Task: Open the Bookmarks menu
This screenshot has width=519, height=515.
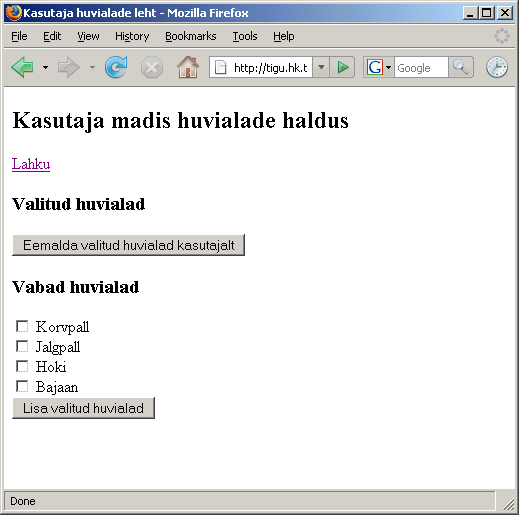Action: 191,36
